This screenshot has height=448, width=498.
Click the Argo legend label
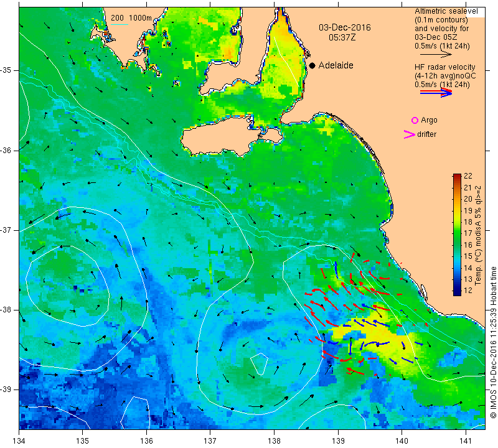(429, 120)
